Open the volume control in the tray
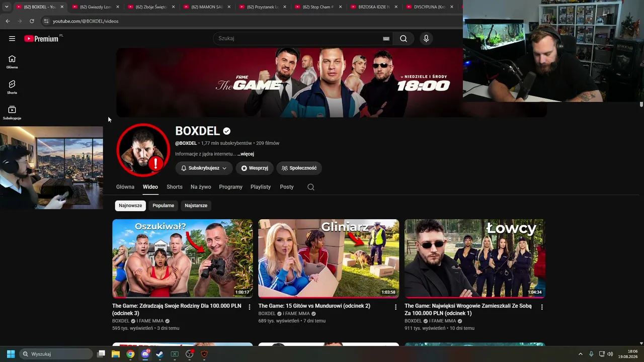 pyautogui.click(x=610, y=354)
